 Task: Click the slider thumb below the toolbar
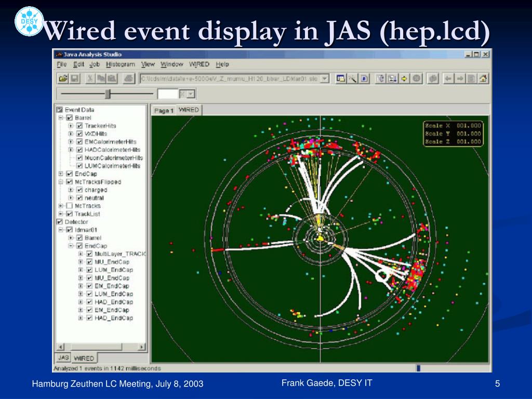click(x=108, y=94)
